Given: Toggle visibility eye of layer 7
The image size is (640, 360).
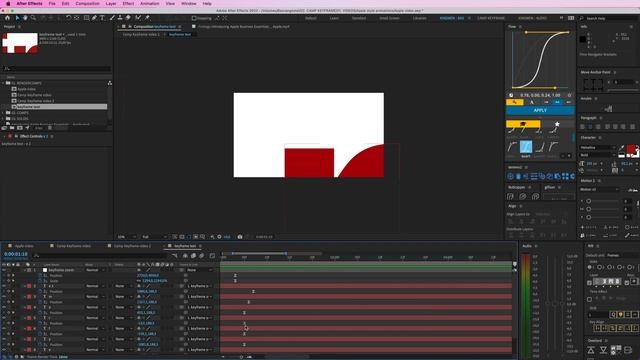Looking at the screenshot, I should click(x=4, y=339).
